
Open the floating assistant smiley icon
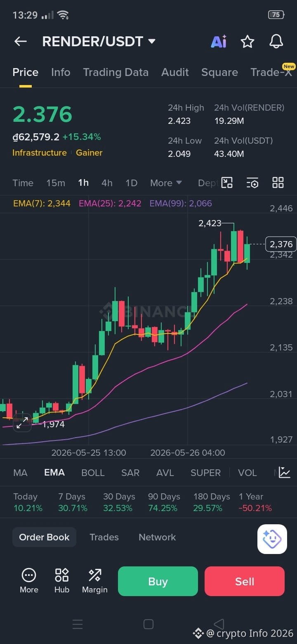click(x=272, y=539)
